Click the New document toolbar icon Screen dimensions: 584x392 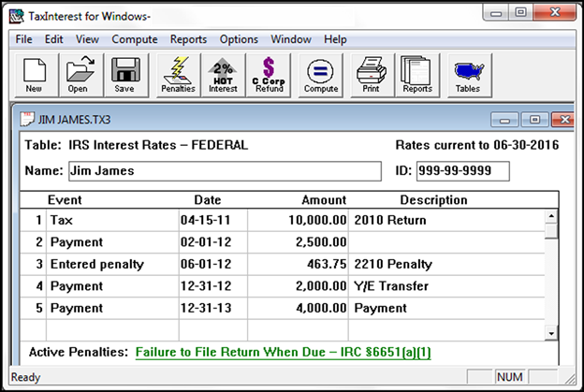coord(34,75)
